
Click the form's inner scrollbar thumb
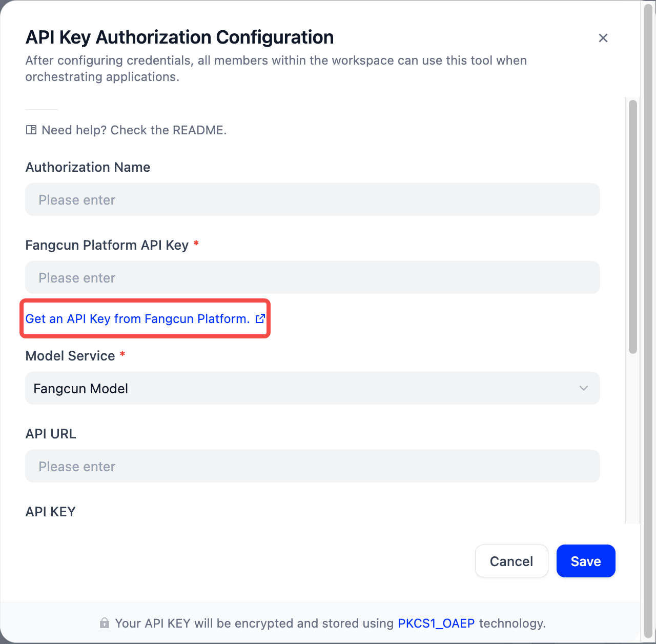[x=633, y=227]
